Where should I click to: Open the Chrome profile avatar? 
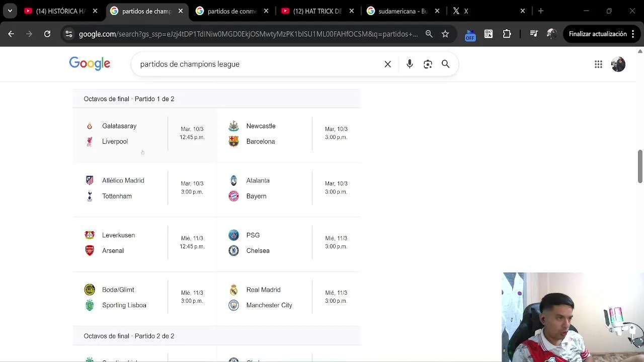coord(552,34)
